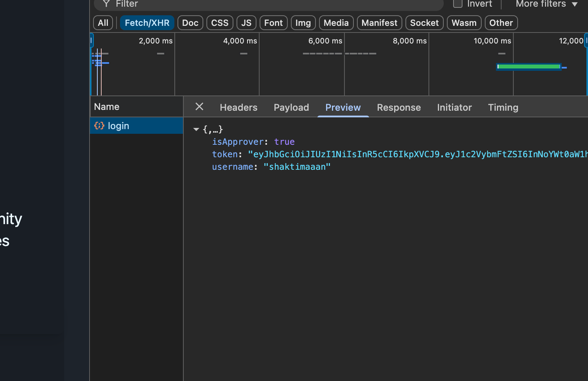Viewport: 588px width, 381px height.
Task: Close the request details panel
Action: [x=199, y=106]
